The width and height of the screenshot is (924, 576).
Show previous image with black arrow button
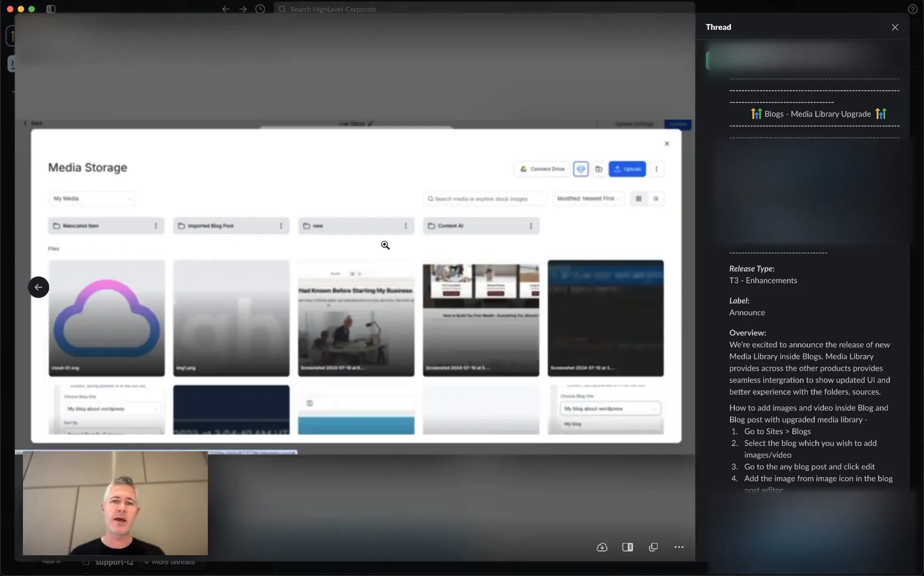tap(38, 287)
